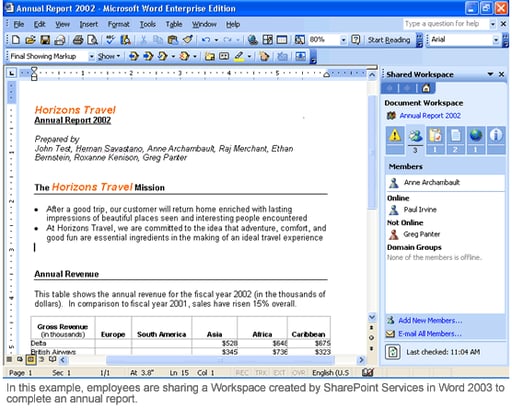The width and height of the screenshot is (512, 408).
Task: Open the Arial font dropdown
Action: click(x=496, y=40)
